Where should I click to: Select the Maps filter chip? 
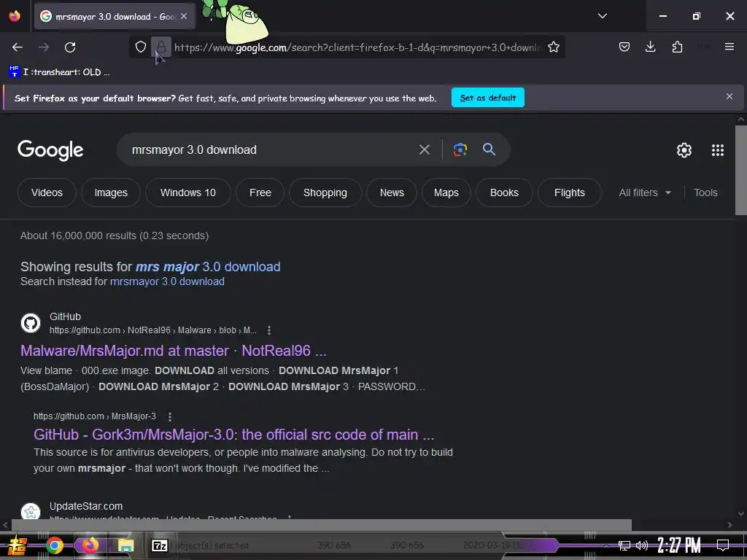pos(446,192)
